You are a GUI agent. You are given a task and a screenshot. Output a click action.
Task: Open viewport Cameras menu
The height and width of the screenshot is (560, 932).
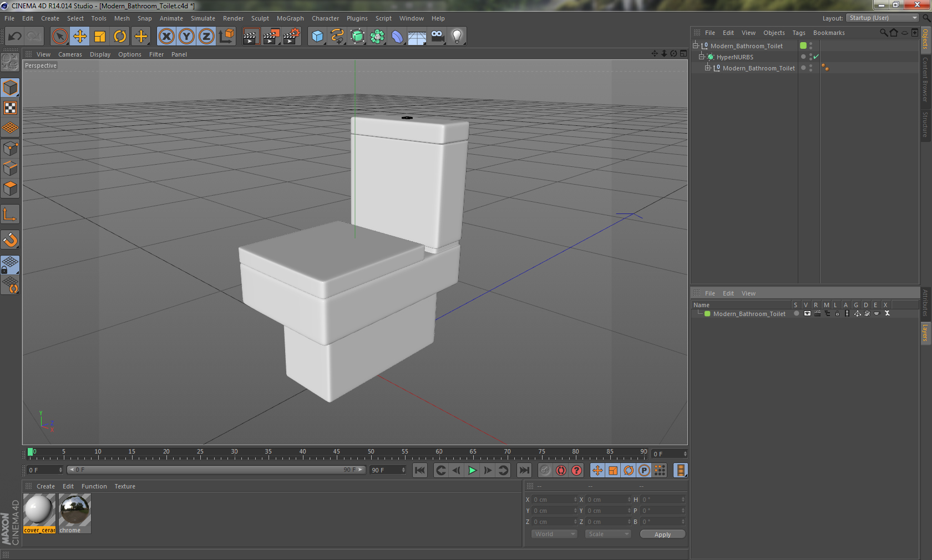[70, 54]
